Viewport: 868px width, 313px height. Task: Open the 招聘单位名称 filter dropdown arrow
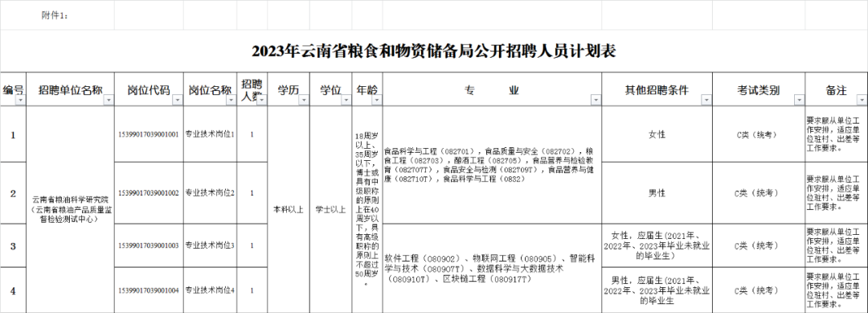pos(108,101)
